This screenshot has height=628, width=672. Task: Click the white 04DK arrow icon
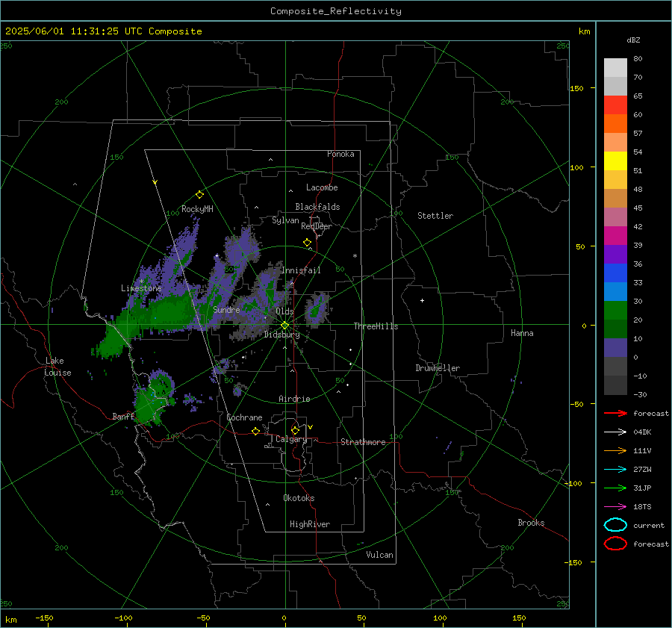pyautogui.click(x=615, y=432)
